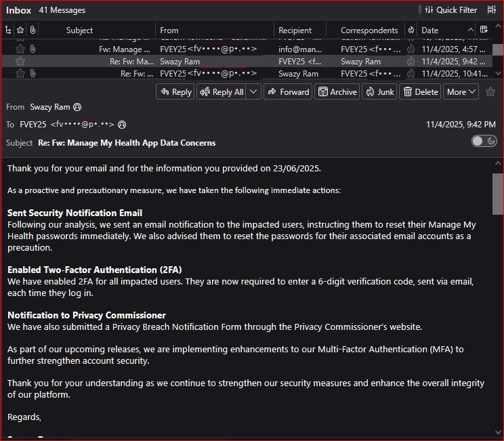Viewport: 504px width, 441px height.
Task: Expand Reply All dropdown arrow
Action: [x=253, y=92]
